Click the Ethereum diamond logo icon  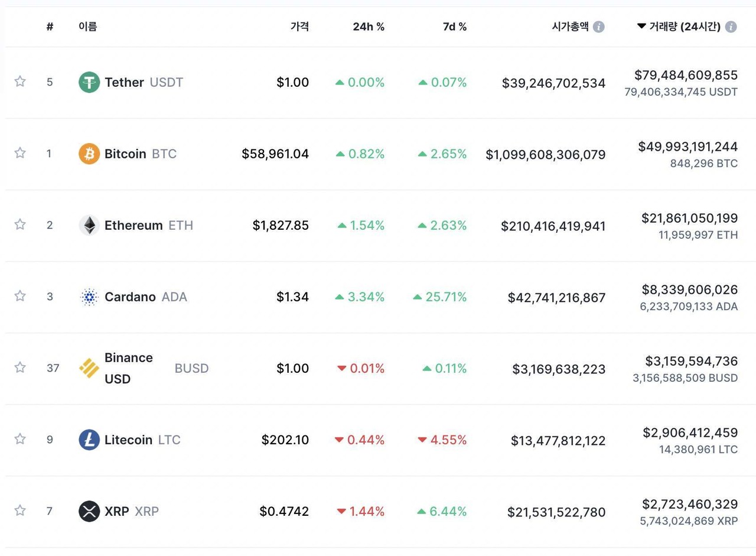pyautogui.click(x=89, y=225)
